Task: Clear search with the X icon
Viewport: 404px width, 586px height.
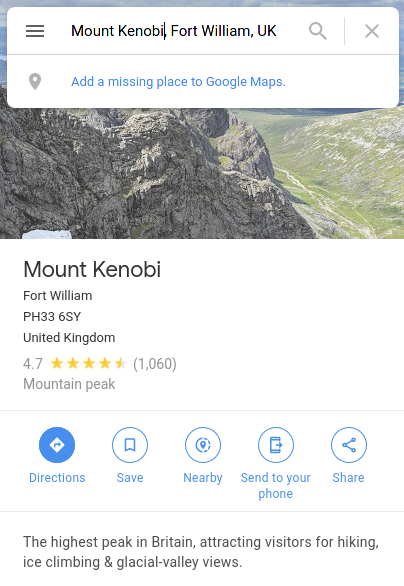Action: [x=372, y=31]
